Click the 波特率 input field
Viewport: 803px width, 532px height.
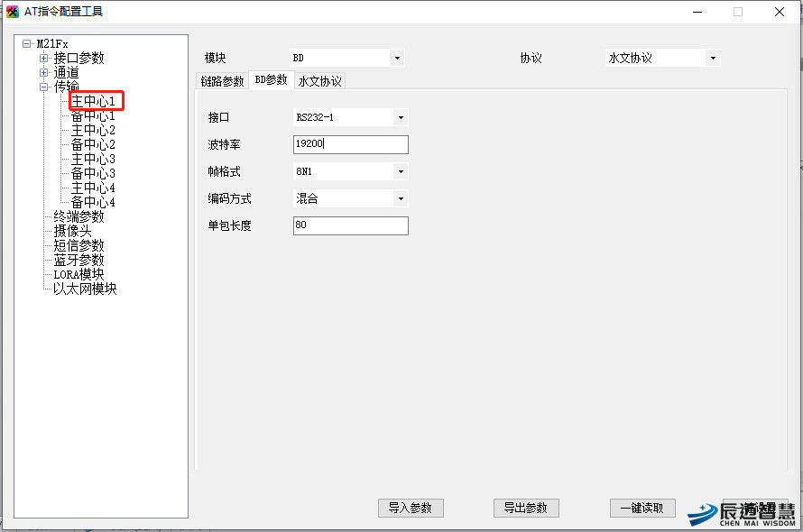pyautogui.click(x=351, y=144)
